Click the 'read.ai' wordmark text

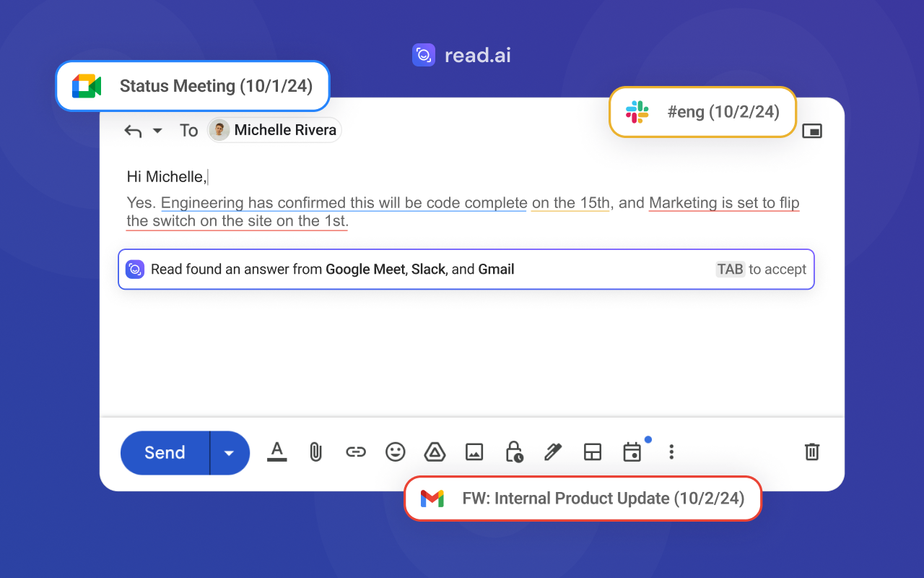pos(478,56)
